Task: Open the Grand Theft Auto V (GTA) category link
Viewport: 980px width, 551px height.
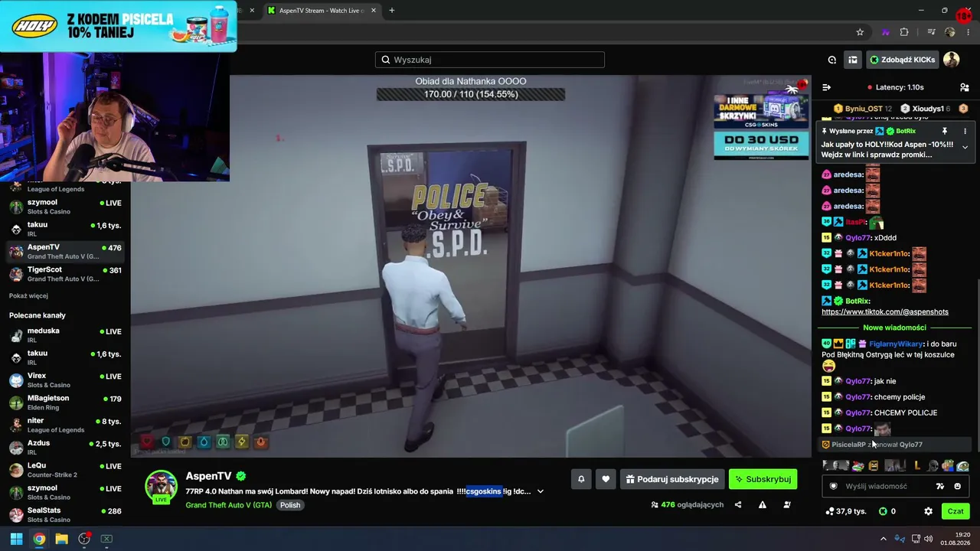Action: (x=228, y=505)
